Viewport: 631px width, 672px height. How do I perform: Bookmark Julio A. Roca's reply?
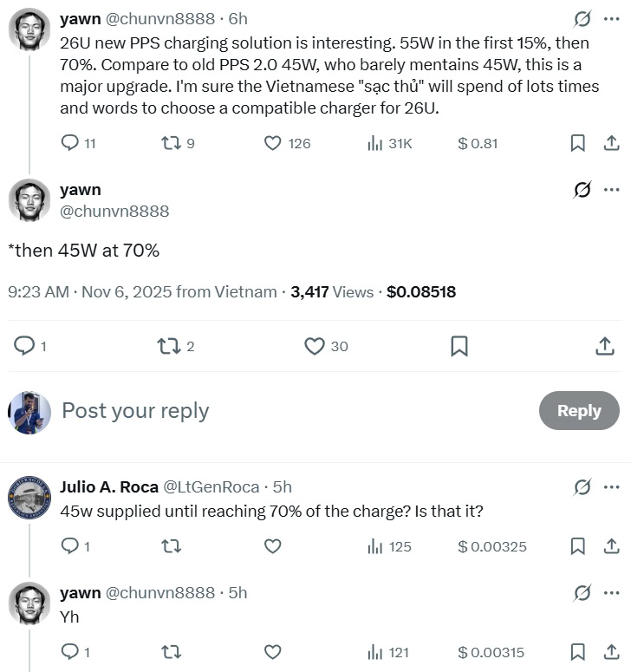click(x=578, y=546)
